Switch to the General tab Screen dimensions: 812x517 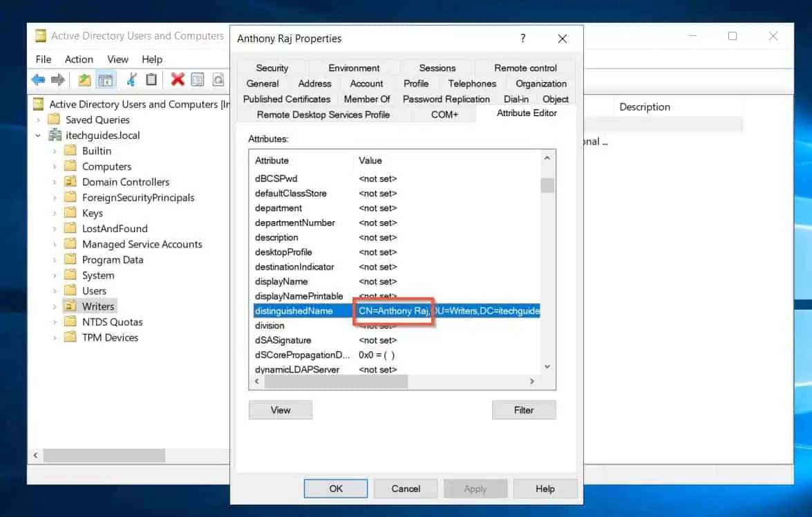[x=263, y=84]
